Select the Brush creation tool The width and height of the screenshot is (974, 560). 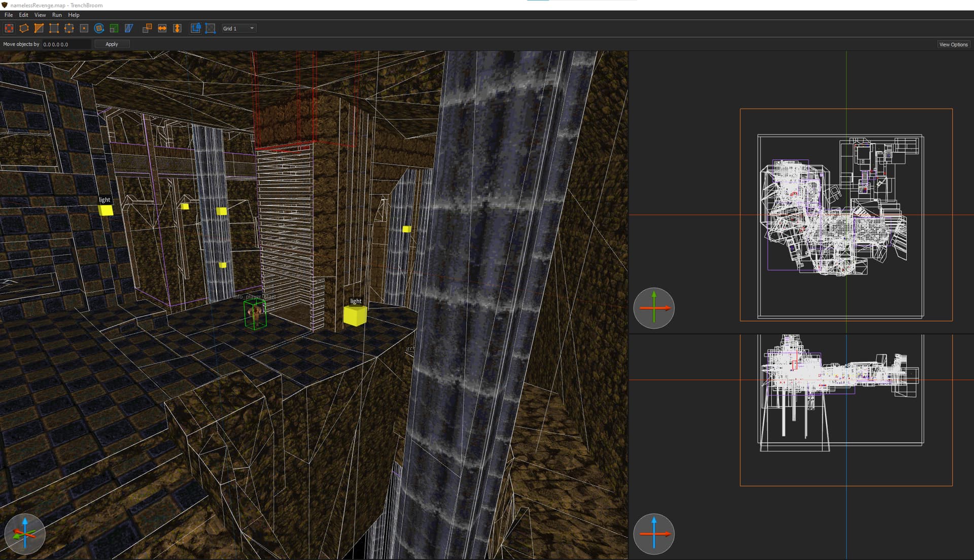click(x=24, y=28)
